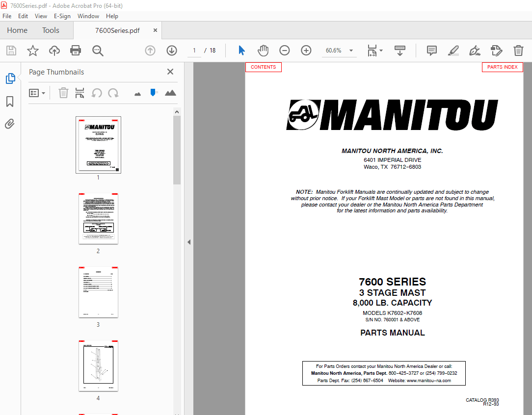Open the Fill & Sign tool
The height and width of the screenshot is (415, 532).
tap(475, 51)
